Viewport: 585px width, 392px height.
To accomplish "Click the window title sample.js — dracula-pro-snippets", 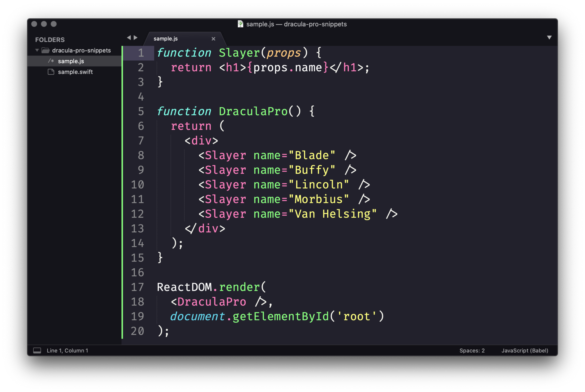I will [x=296, y=24].
